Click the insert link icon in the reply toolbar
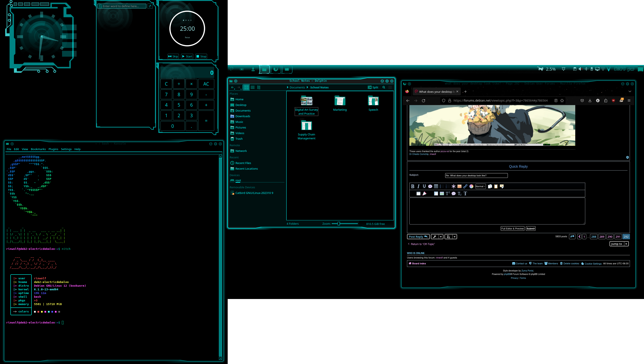Viewport: 644px width, 364px height. (x=466, y=187)
